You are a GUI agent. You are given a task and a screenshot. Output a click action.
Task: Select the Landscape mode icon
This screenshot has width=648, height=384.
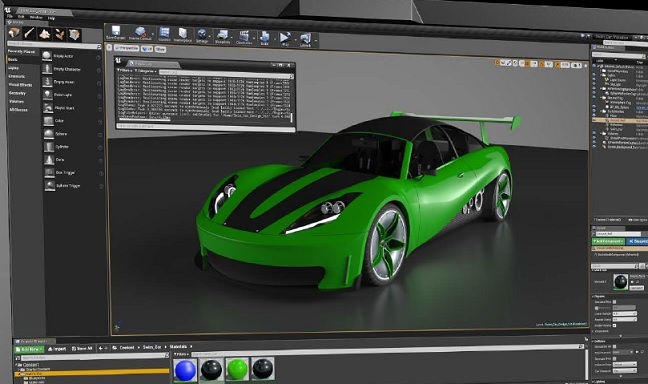tap(45, 34)
